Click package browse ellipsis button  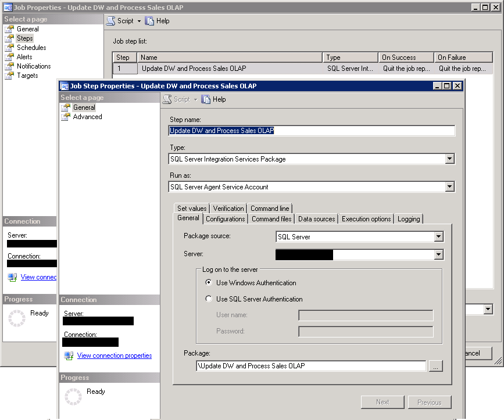[x=436, y=366]
